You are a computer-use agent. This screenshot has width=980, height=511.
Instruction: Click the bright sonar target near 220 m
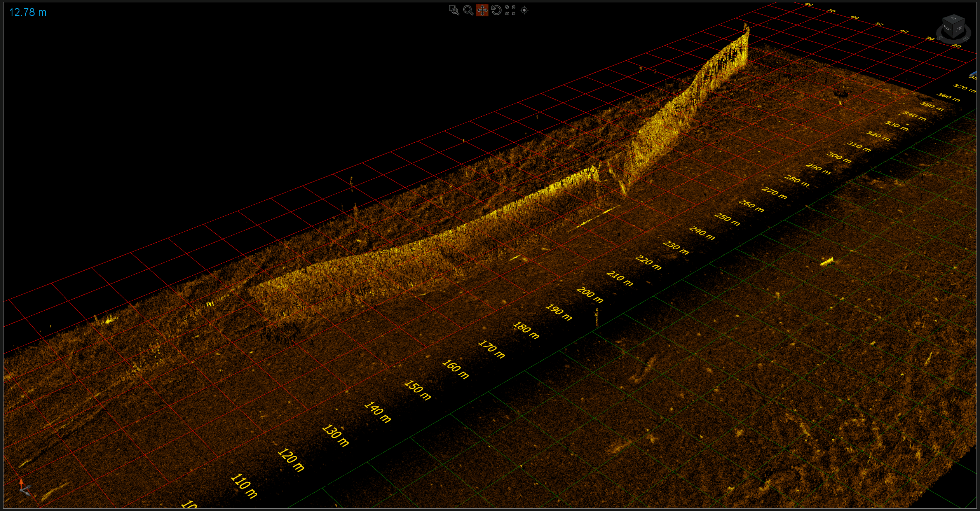pos(827,262)
